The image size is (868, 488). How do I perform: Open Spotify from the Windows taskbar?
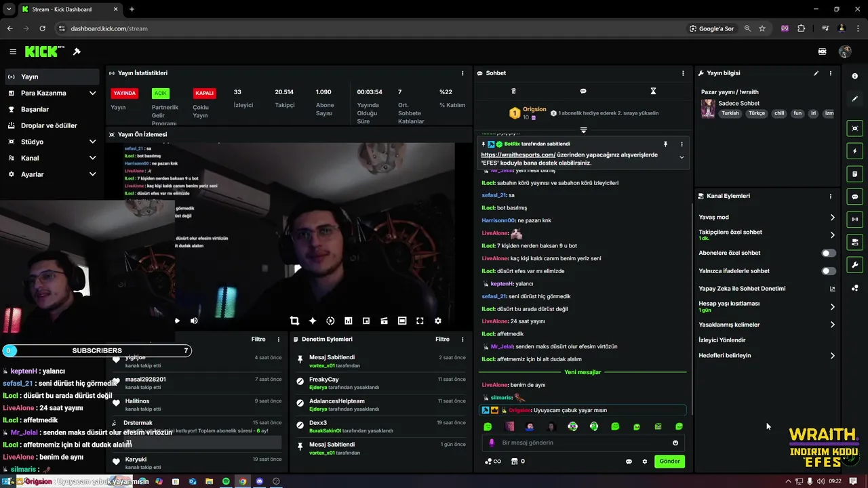click(x=226, y=481)
